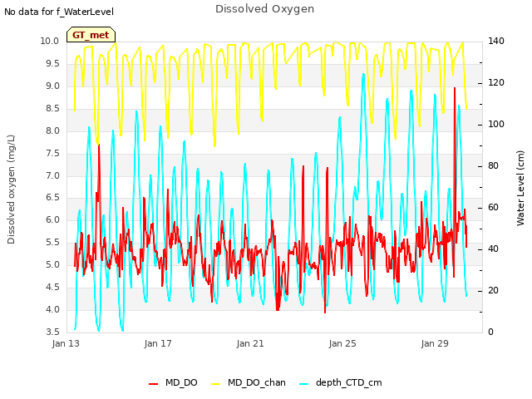532x399 pixels.
Task: Click the 60 right axis tick label
Action: [493, 207]
